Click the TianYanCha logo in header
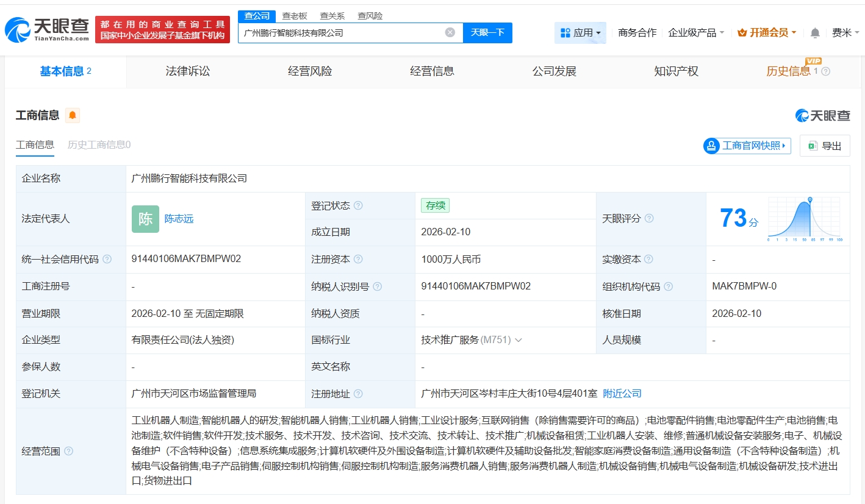This screenshot has width=865, height=504. coord(47,29)
